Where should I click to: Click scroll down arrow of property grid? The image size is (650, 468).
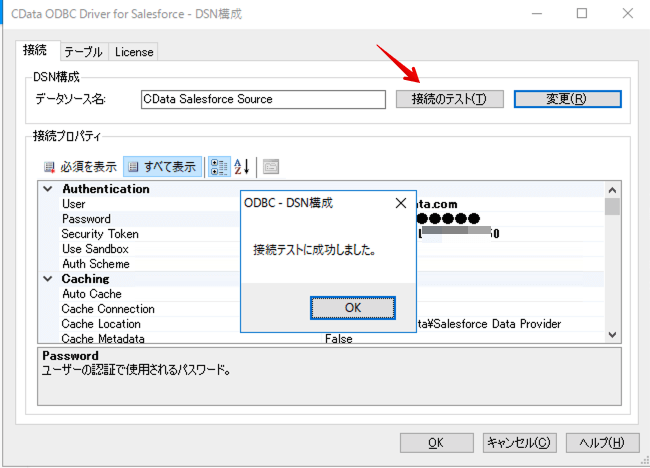(612, 335)
